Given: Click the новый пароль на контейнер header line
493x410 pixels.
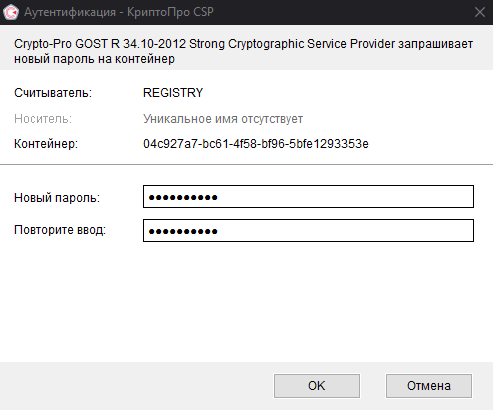Looking at the screenshot, I should (x=94, y=59).
